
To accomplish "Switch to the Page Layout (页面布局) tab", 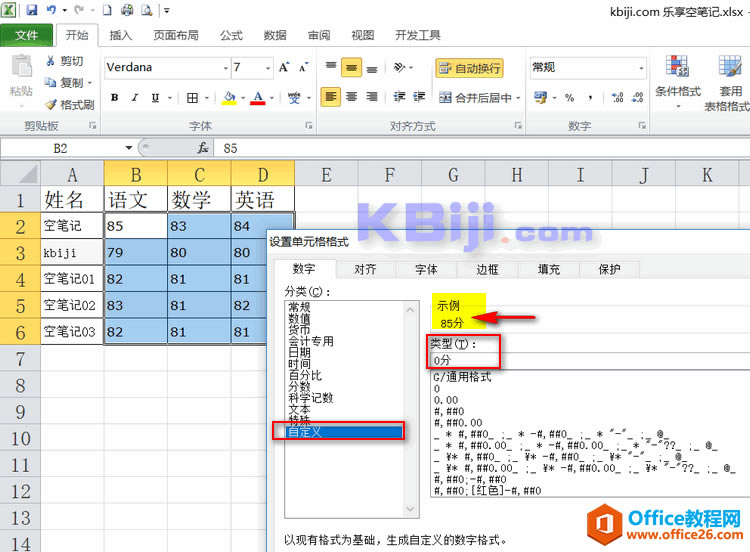I will pyautogui.click(x=176, y=35).
